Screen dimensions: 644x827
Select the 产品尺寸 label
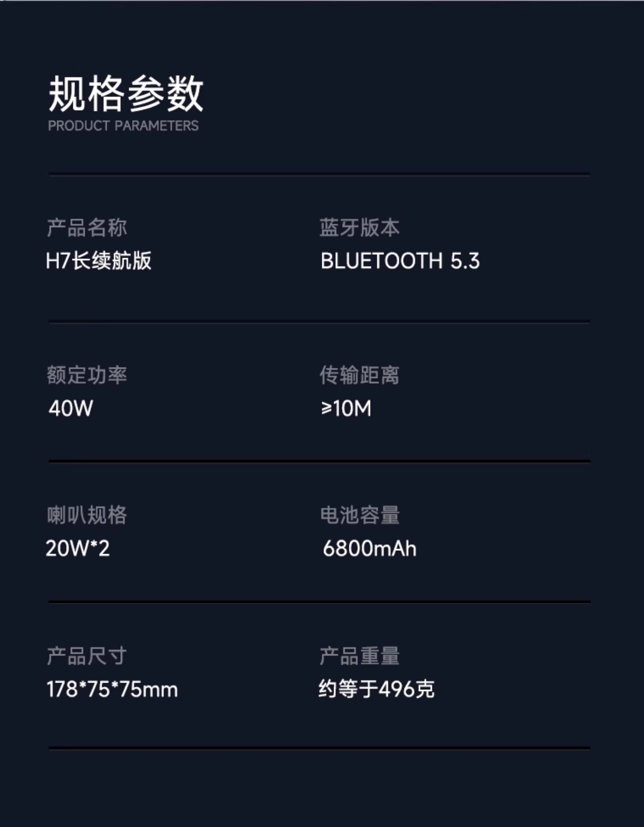pyautogui.click(x=87, y=656)
